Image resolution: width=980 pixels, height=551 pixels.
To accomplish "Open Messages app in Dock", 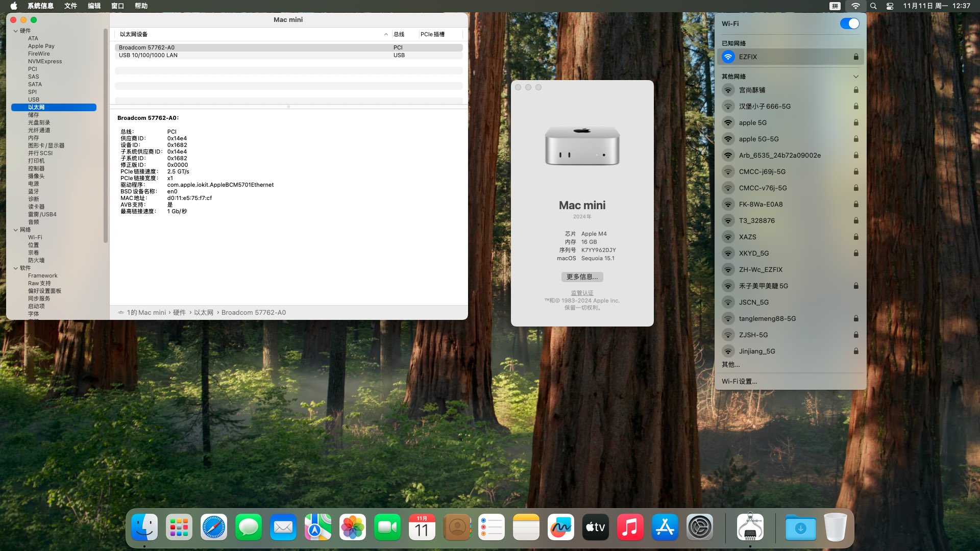I will [249, 527].
